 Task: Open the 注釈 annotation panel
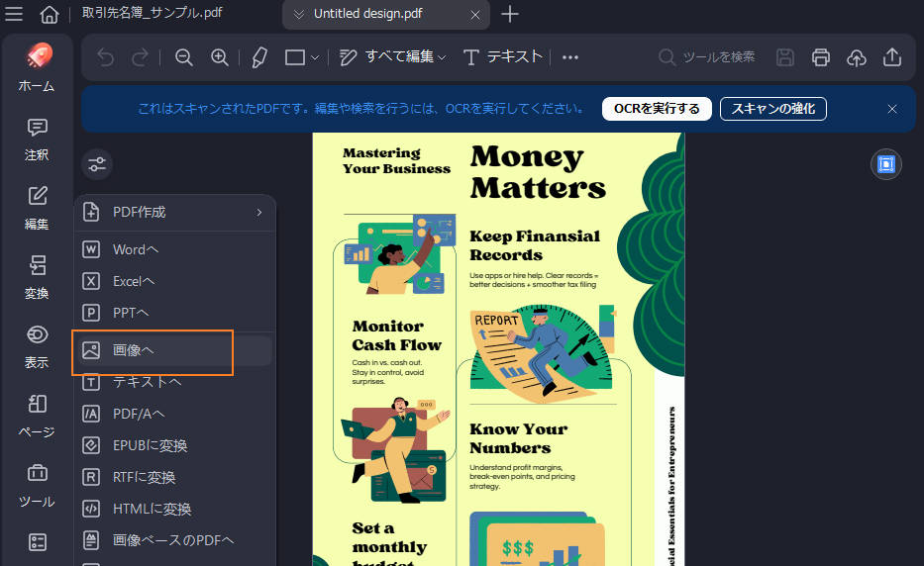37,141
